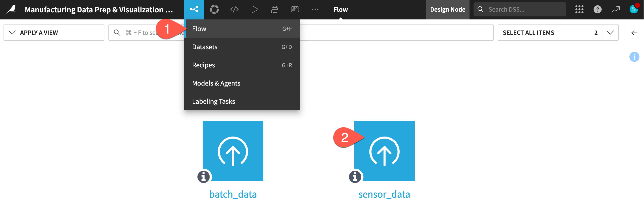Toggle selection of the batch_data dataset
Image resolution: width=644 pixels, height=211 pixels.
pos(232,151)
